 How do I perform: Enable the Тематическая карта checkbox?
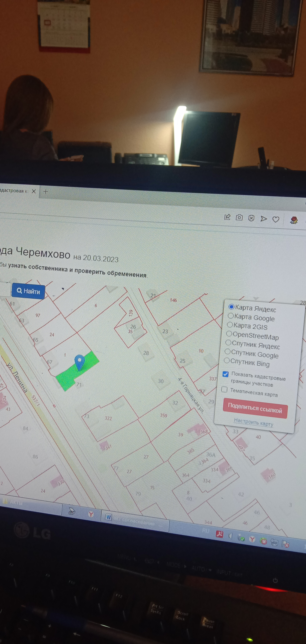point(224,389)
